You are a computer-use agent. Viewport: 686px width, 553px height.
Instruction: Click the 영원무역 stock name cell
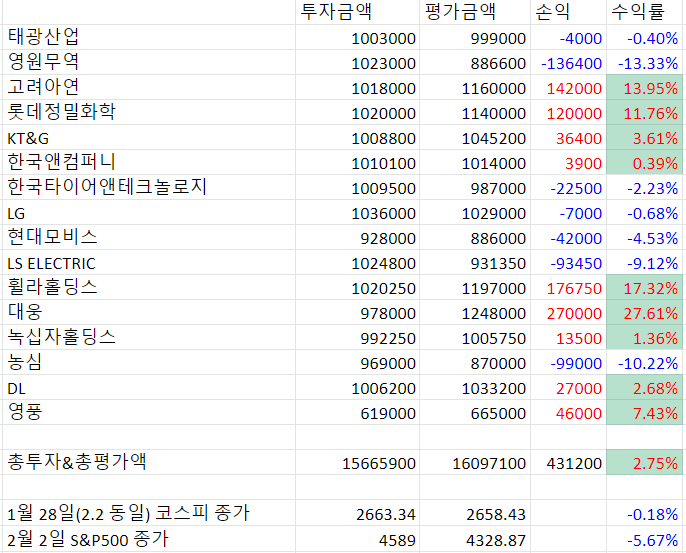149,62
